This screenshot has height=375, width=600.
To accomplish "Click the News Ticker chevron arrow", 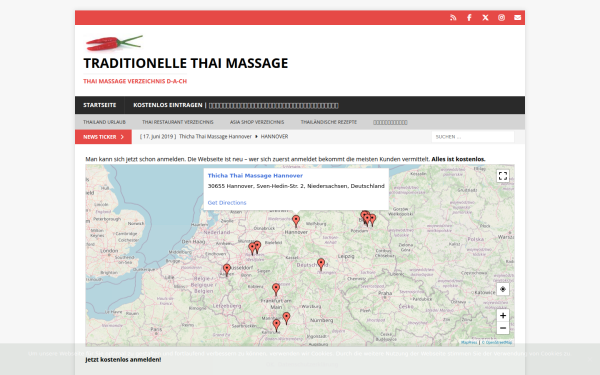I will [122, 137].
